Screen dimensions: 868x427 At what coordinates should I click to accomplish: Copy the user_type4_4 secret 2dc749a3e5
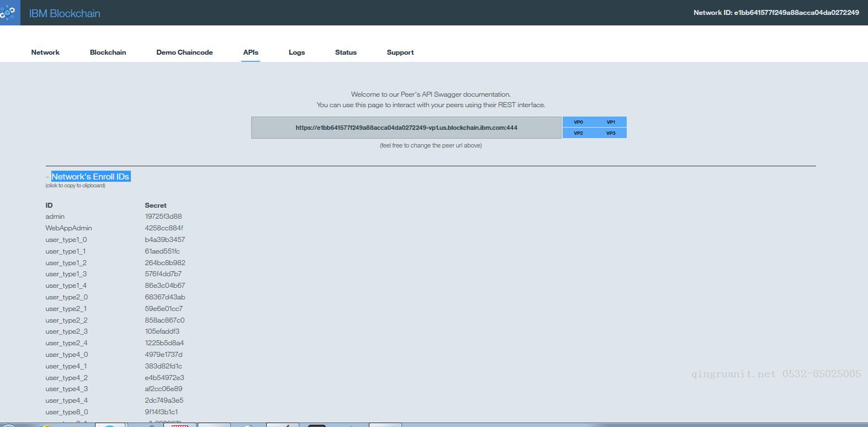coord(164,400)
